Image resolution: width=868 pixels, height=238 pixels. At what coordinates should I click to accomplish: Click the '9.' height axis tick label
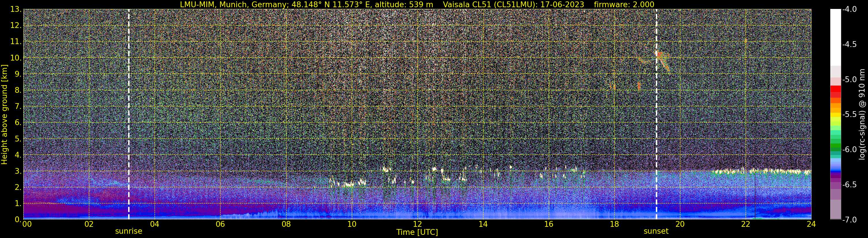click(x=18, y=74)
